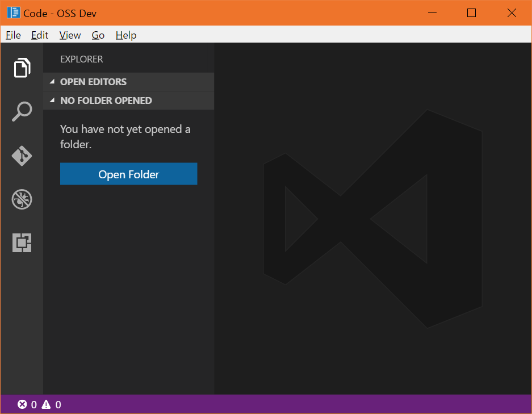Maximize the Code - OSS Dev window

(472, 13)
